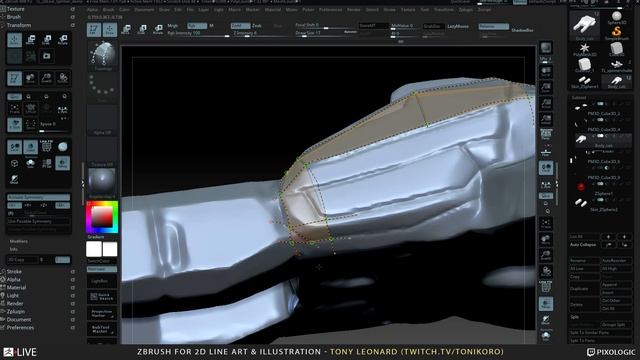Expand the Preferences palette in left tray
Viewport: 640px width, 360px height.
(x=20, y=328)
